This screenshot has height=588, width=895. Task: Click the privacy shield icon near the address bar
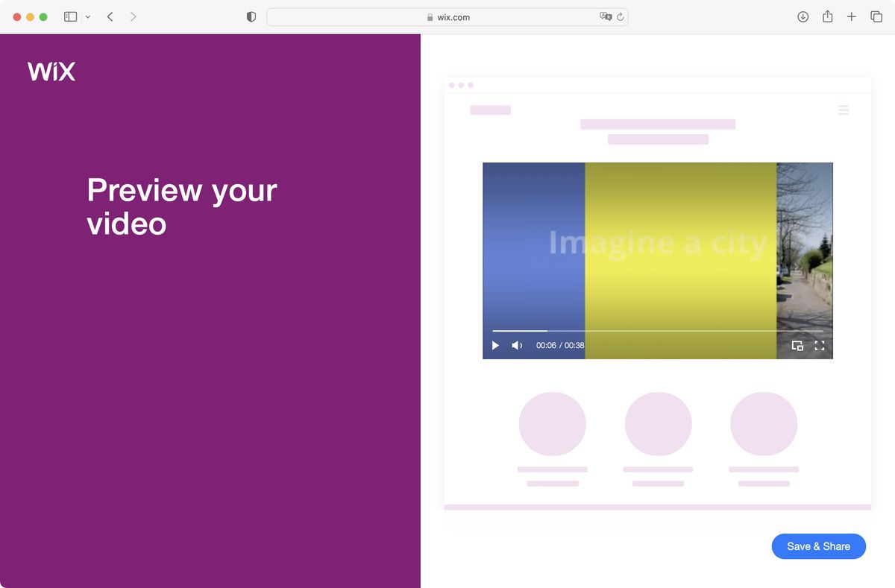(251, 16)
